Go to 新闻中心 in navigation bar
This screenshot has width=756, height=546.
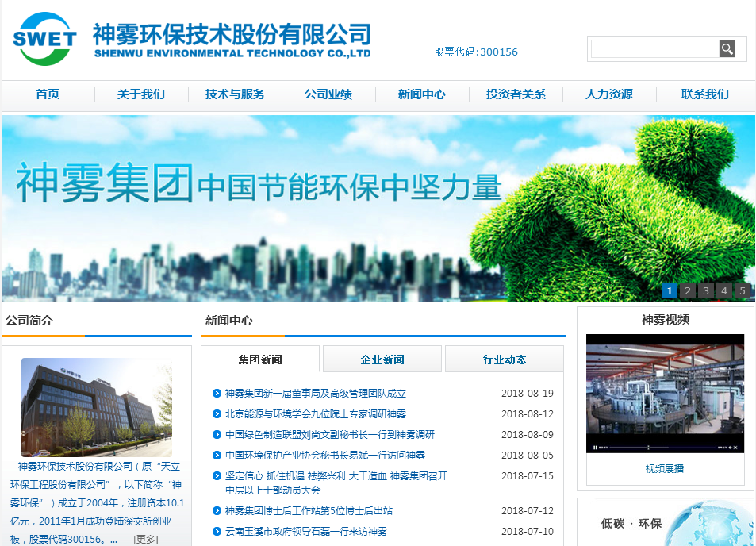pyautogui.click(x=422, y=94)
